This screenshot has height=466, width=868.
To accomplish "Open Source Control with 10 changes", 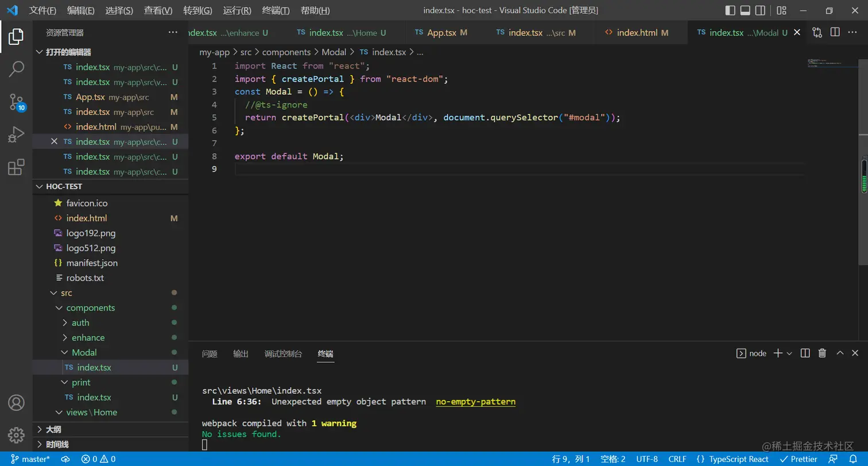I will 17,102.
